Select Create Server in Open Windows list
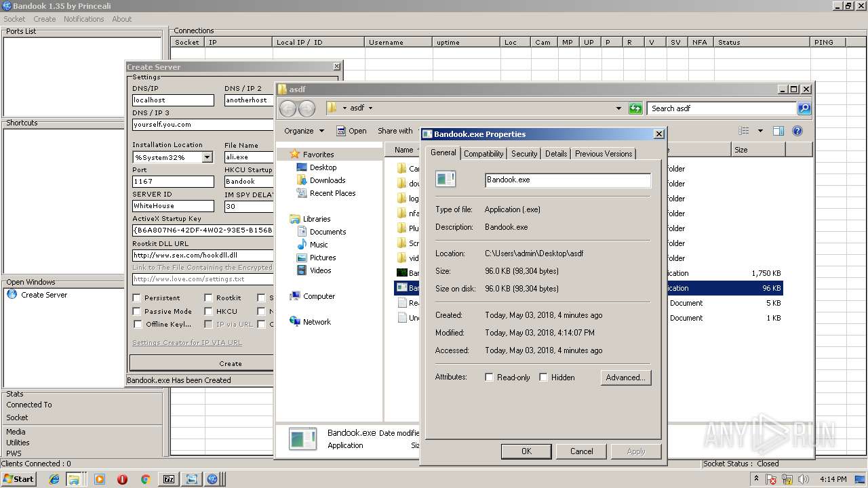868x488 pixels. (x=44, y=295)
